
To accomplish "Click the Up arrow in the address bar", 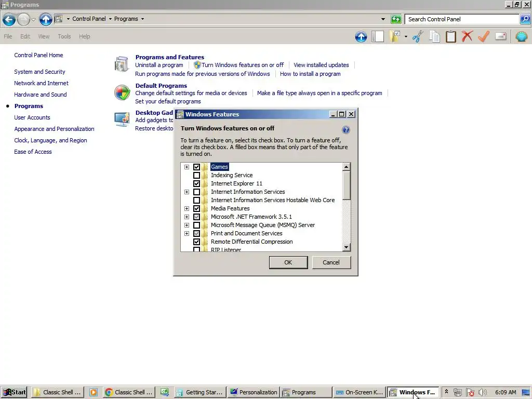I will [46, 19].
